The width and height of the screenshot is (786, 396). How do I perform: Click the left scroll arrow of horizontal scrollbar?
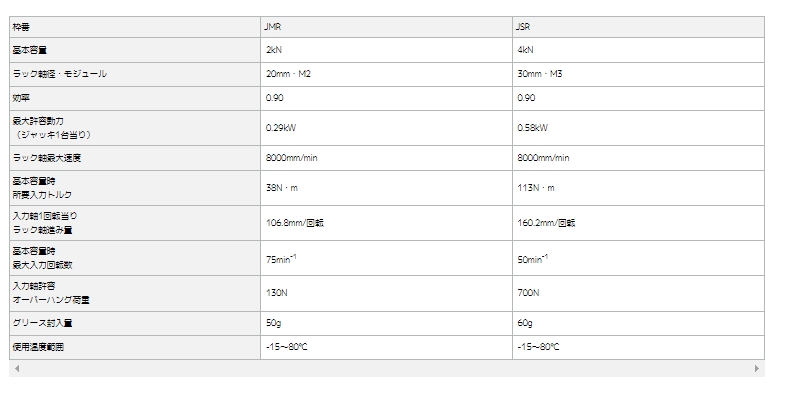tap(17, 368)
